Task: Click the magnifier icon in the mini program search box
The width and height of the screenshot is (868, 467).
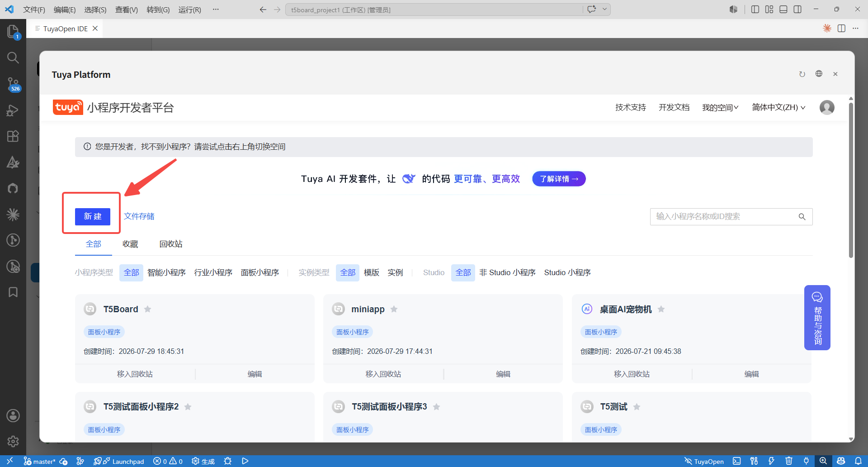Action: [x=802, y=217]
